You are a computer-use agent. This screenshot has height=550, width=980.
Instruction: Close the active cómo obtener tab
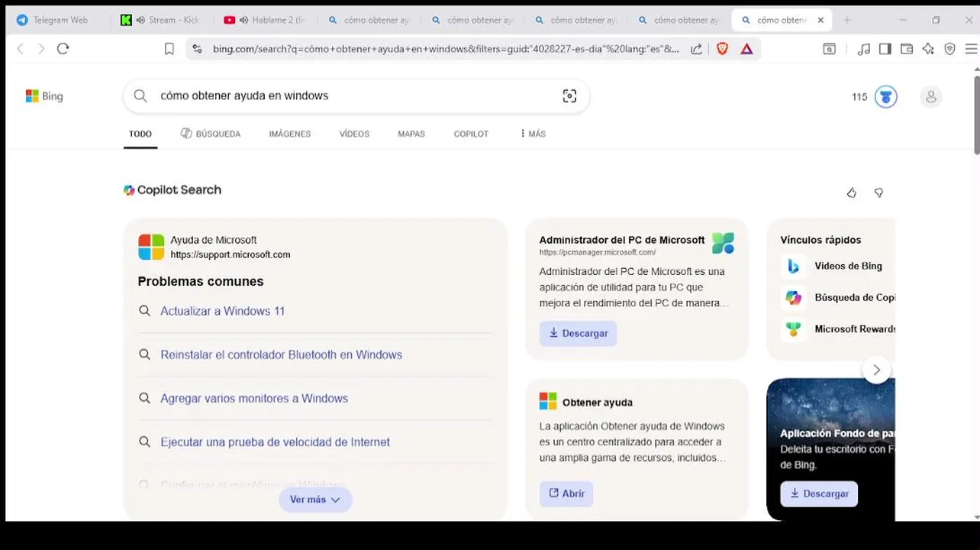pos(820,20)
